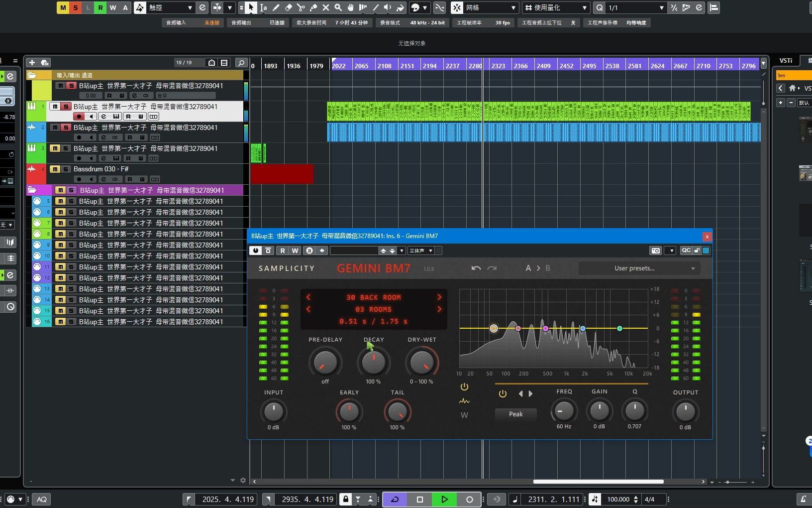Viewport: 812px width, 508px height.
Task: Click the orange EQ band node
Action: (494, 329)
